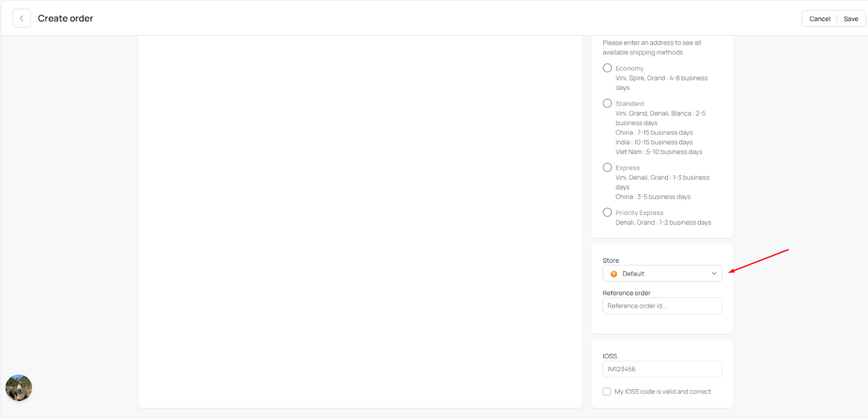
Task: Click text 'China : 7-15 business days'
Action: 654,132
